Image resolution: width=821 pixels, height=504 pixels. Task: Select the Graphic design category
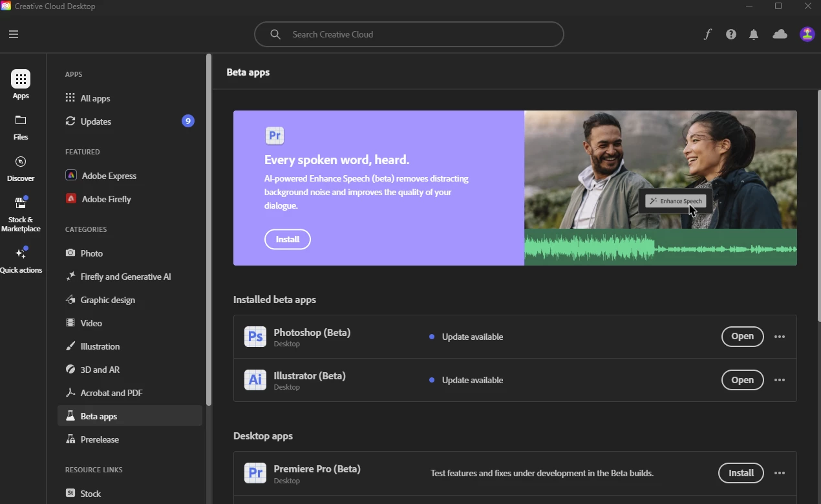[x=130, y=300]
